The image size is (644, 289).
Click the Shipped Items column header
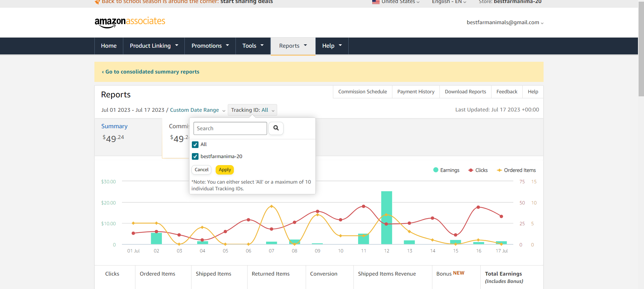[x=214, y=274]
